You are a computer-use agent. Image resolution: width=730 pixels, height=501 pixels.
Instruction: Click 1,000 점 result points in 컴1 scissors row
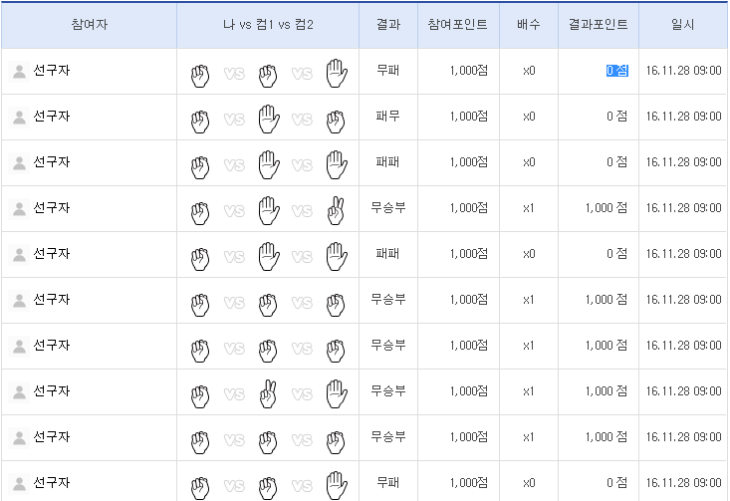coord(607,391)
